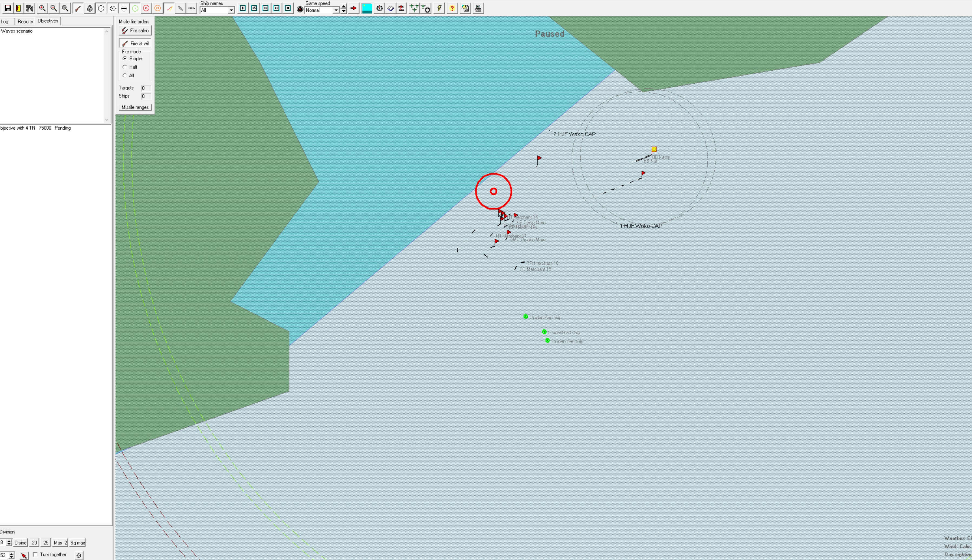The width and height of the screenshot is (972, 560).
Task: Click the fast forward time button
Action: pyautogui.click(x=277, y=8)
